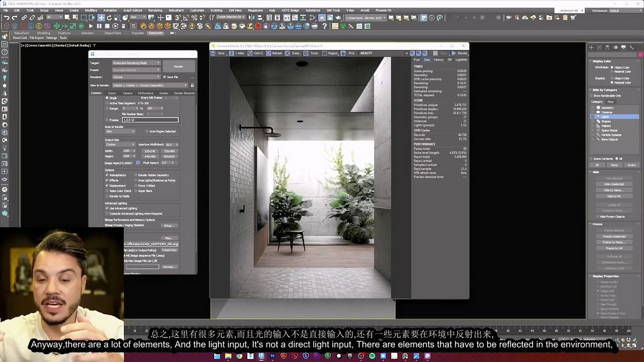Open Spotify from the Windows taskbar
Viewport: 644px width, 362px height.
pos(372,356)
